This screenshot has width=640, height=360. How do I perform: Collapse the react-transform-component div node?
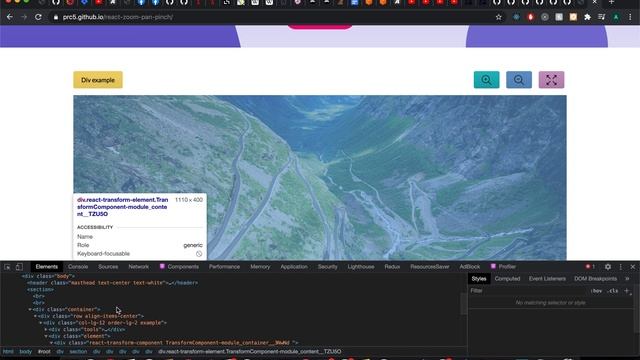[51, 343]
